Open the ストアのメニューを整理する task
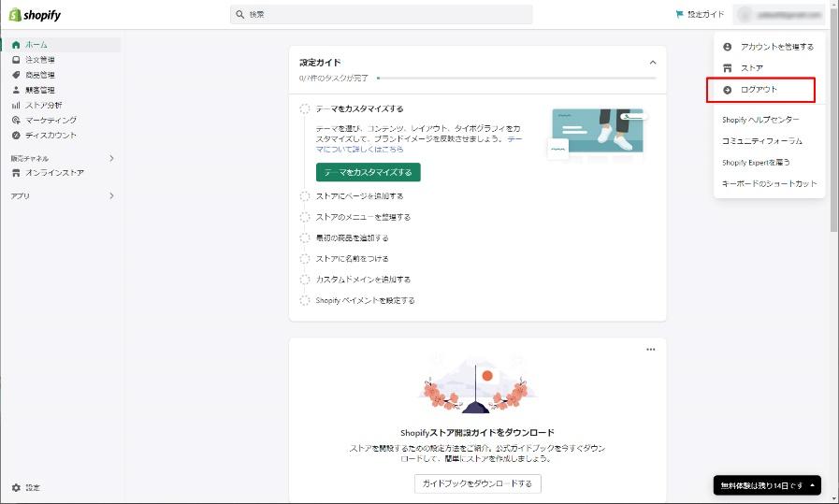839x504 pixels. 363,217
